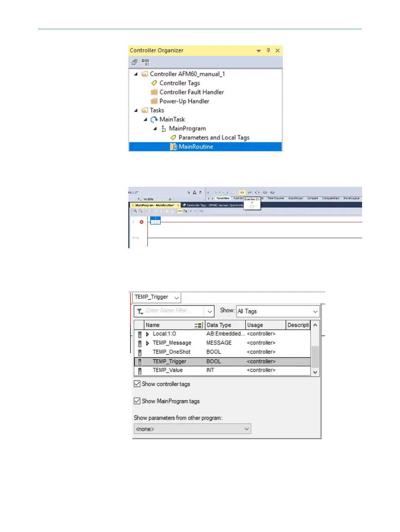Click the Branch Level instruction icon

tap(233, 192)
